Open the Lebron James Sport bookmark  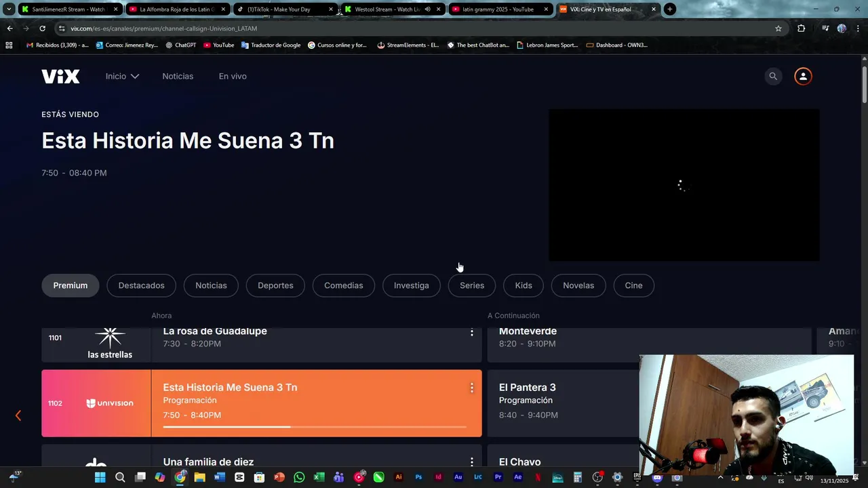pyautogui.click(x=547, y=45)
